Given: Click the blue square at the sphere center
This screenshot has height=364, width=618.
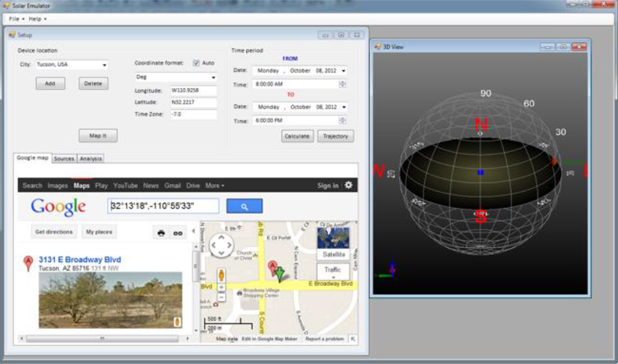Looking at the screenshot, I should coord(480,172).
